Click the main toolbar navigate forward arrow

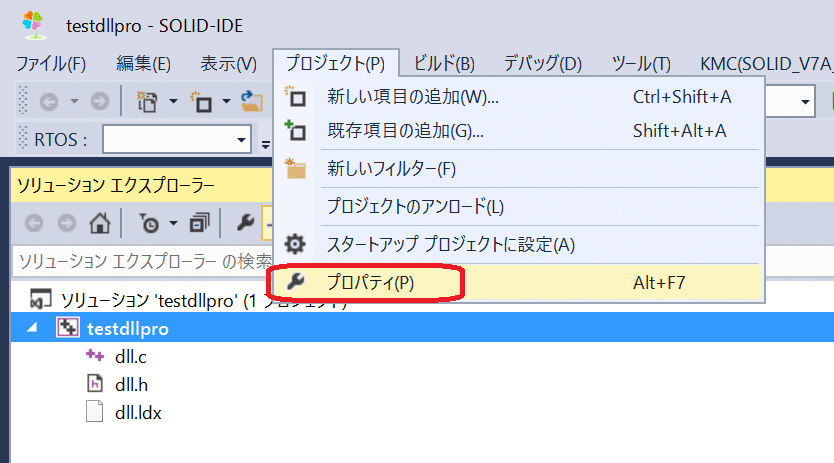click(99, 101)
